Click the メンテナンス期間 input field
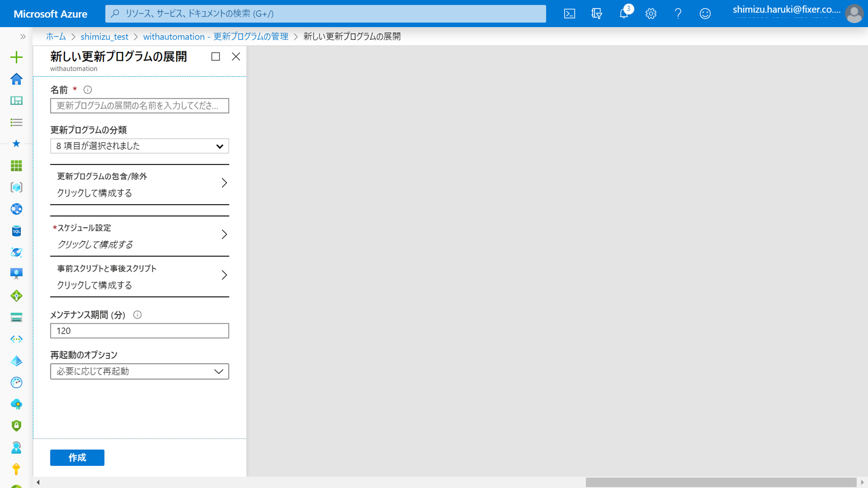 [139, 331]
